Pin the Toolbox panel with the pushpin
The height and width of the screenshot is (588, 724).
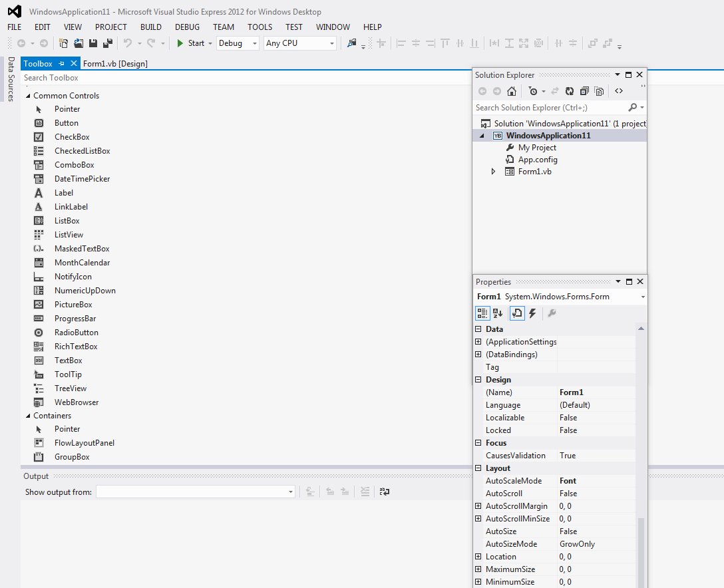click(x=61, y=63)
